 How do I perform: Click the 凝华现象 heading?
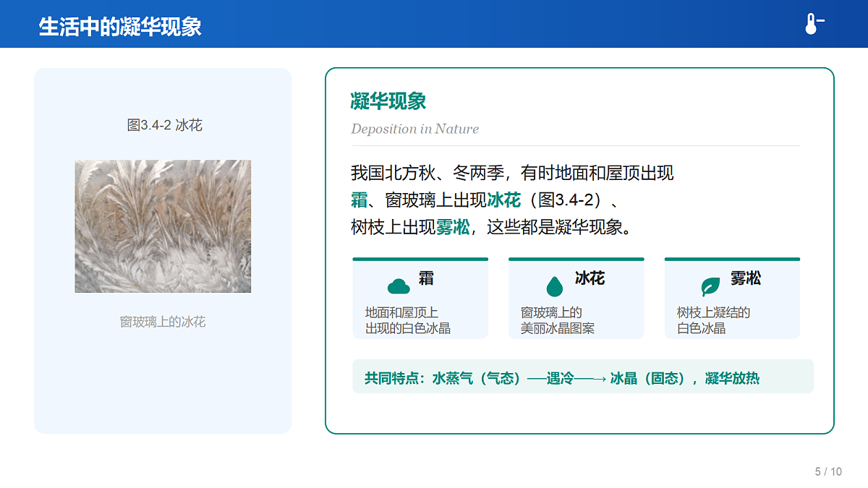tap(388, 101)
